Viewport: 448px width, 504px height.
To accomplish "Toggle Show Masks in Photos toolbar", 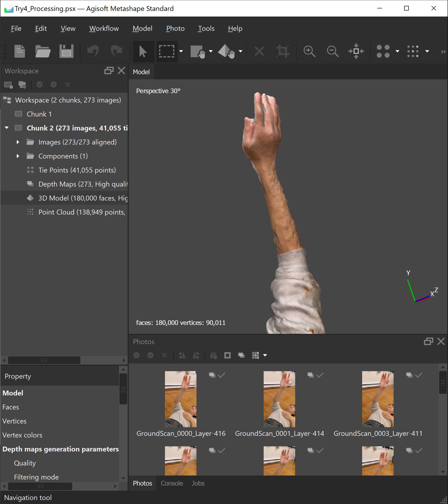I will coord(227,355).
